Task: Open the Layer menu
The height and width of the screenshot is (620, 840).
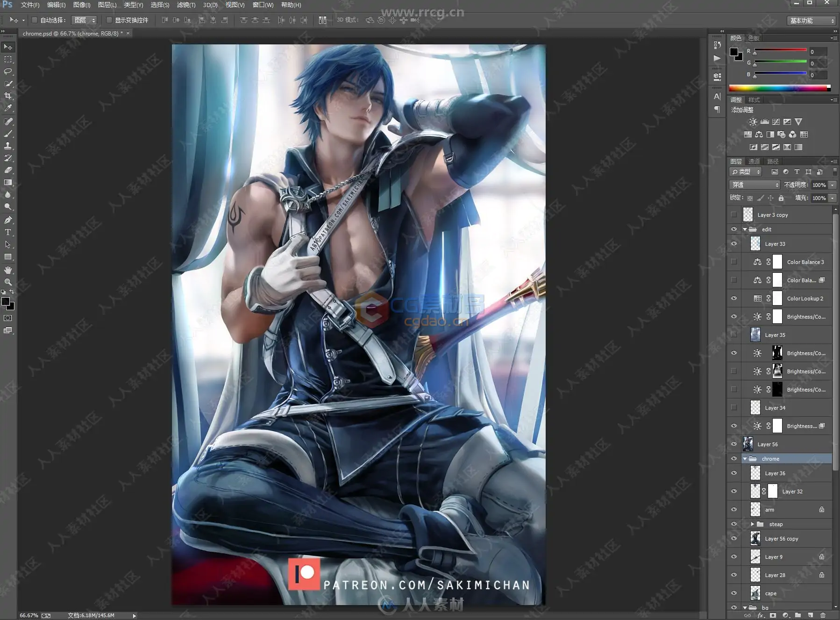Action: [107, 5]
